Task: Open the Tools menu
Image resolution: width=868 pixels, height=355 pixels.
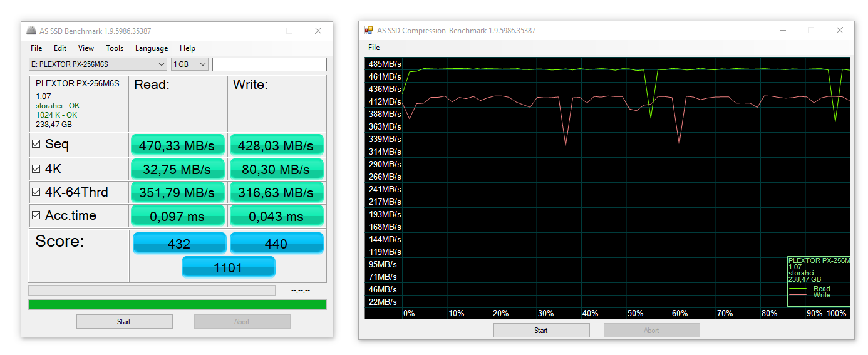Action: pyautogui.click(x=115, y=48)
